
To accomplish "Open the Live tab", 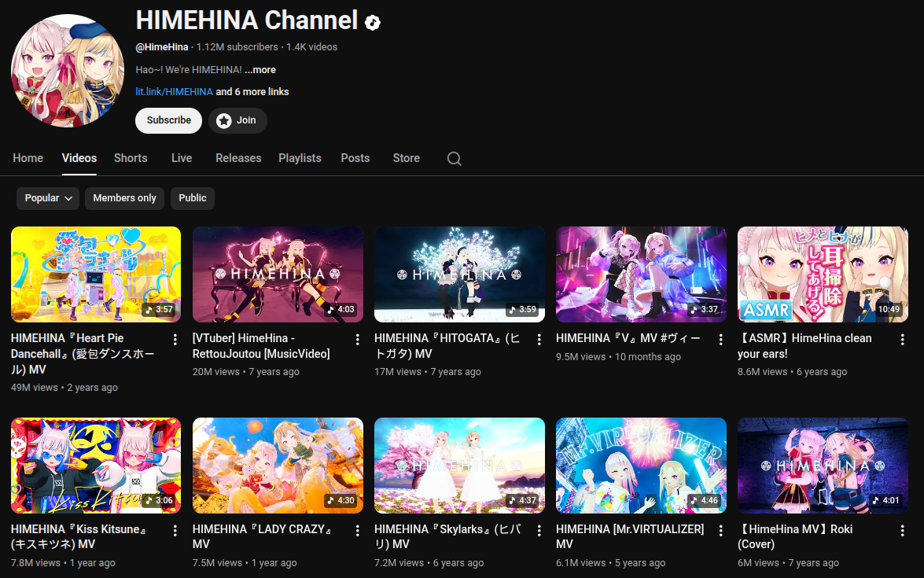I will (x=182, y=158).
